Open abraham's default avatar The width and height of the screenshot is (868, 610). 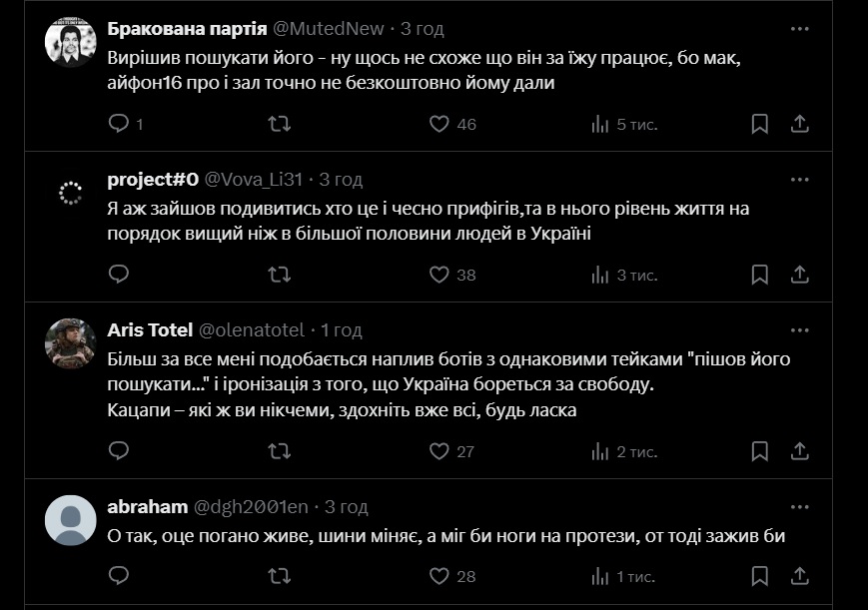click(x=71, y=521)
